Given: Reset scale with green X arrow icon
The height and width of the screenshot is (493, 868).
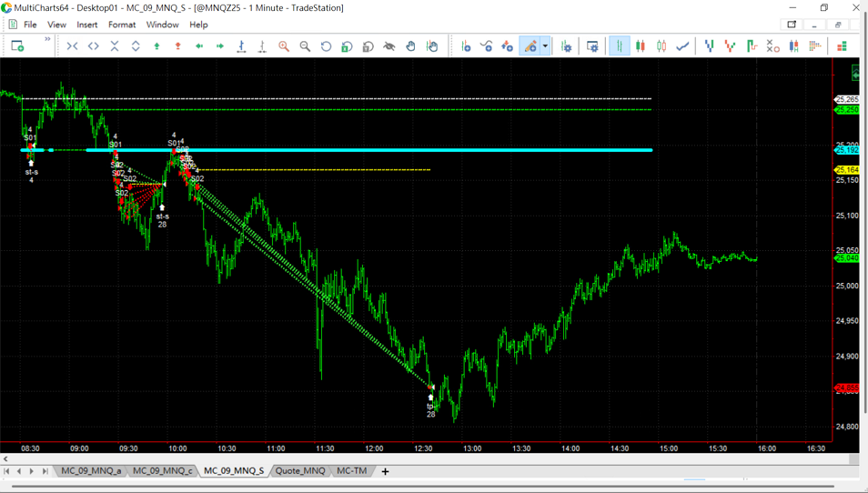Looking at the screenshot, I should tap(347, 46).
